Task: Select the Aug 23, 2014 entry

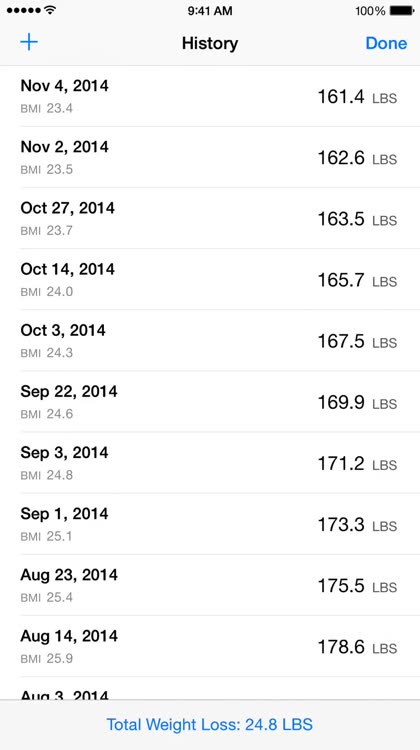Action: click(210, 585)
